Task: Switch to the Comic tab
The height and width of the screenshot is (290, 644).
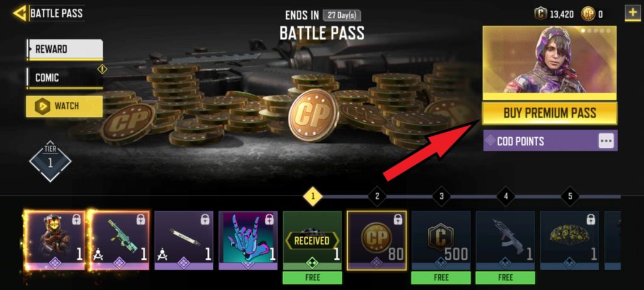Action: 65,78
